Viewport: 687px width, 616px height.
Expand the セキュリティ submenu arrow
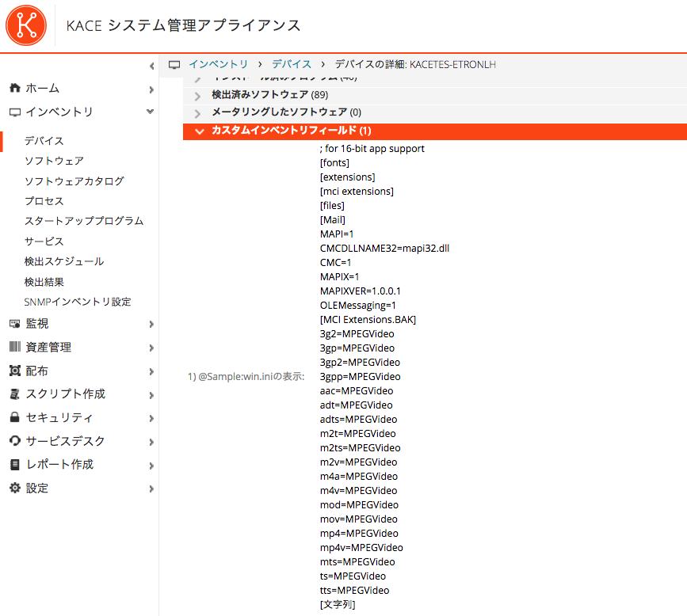[151, 419]
